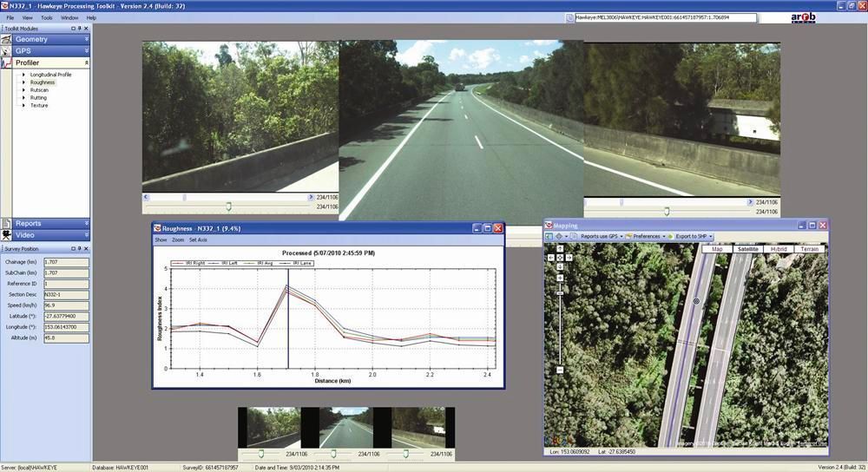Image resolution: width=868 pixels, height=472 pixels.
Task: Select Rutscan in the Profiler tree
Action: tap(39, 89)
